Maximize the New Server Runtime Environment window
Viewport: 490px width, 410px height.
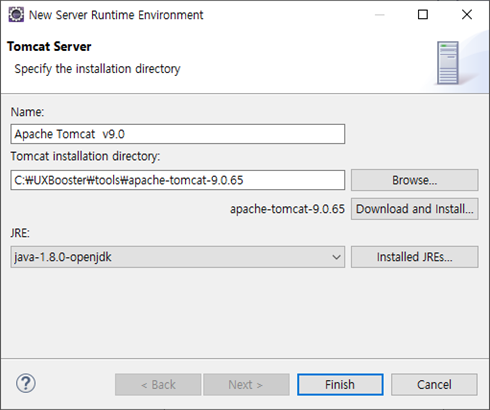(x=423, y=14)
